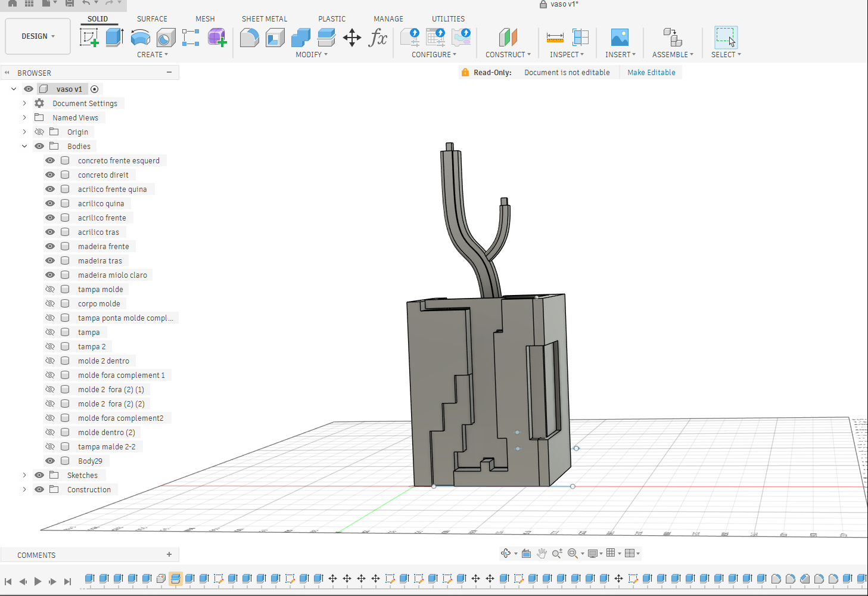868x596 pixels.
Task: Click the Extrude tool icon
Action: 114,38
